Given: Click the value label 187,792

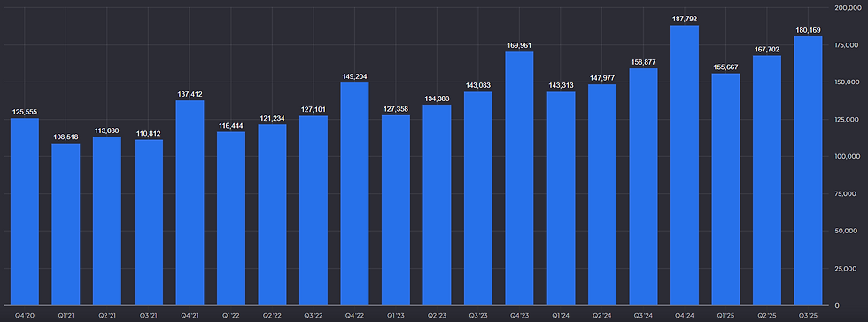Looking at the screenshot, I should pos(685,19).
